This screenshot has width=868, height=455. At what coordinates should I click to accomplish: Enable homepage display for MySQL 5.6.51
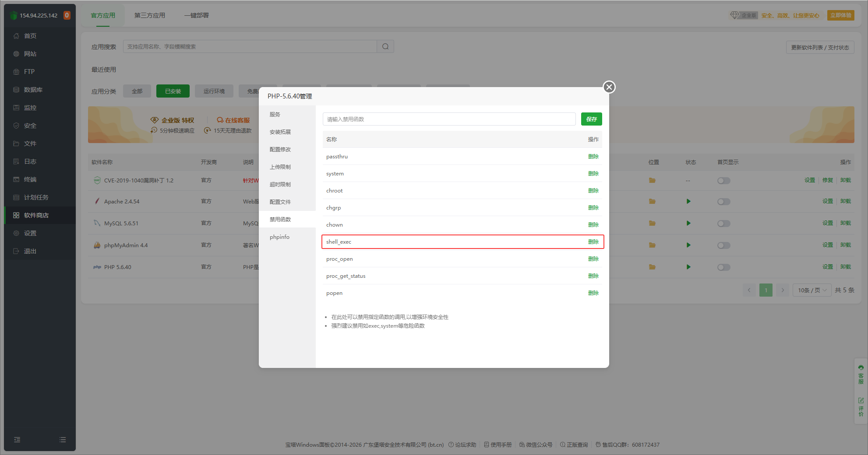click(723, 224)
